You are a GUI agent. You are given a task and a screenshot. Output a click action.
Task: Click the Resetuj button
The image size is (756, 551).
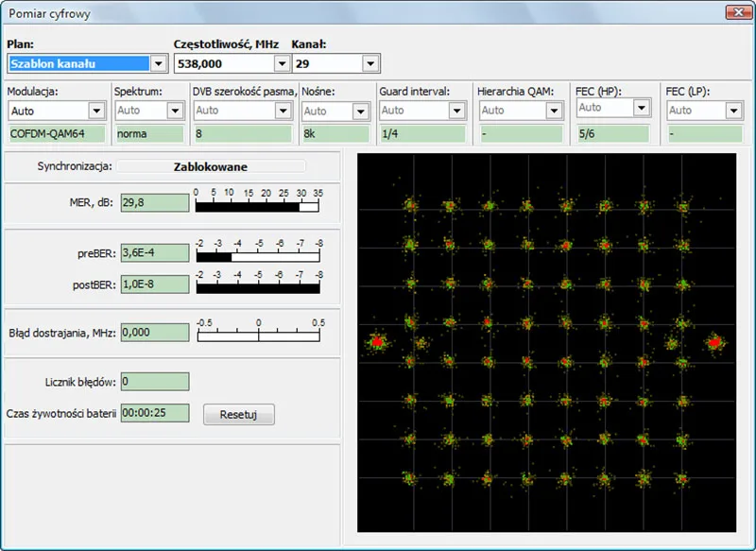pyautogui.click(x=239, y=415)
